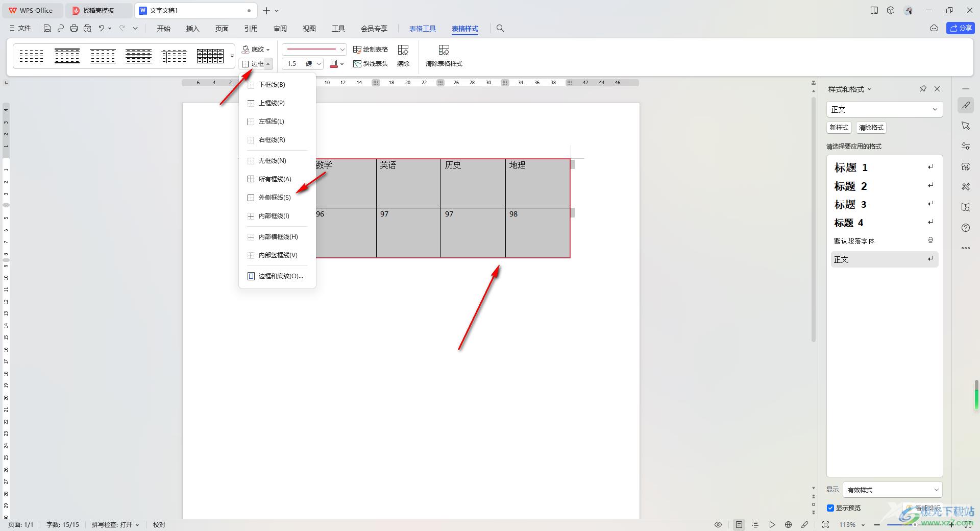The image size is (980, 531).
Task: Click the zoom slider handle
Action: tap(914, 525)
